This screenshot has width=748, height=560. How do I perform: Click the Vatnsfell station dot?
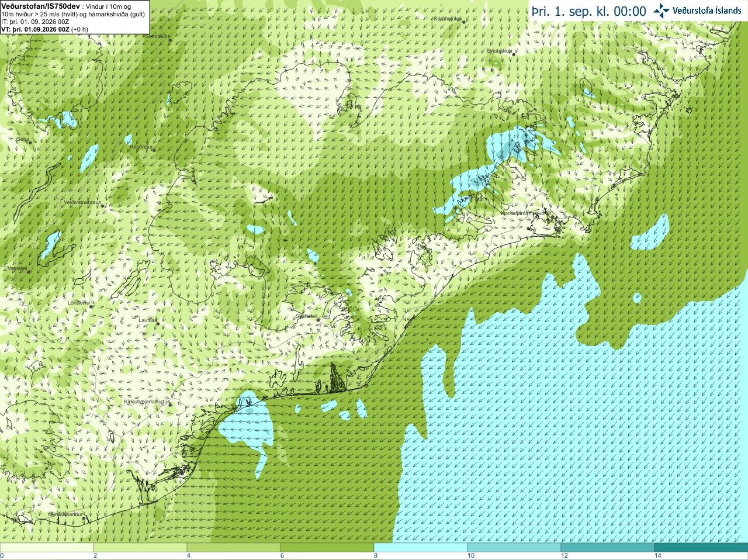[28, 272]
